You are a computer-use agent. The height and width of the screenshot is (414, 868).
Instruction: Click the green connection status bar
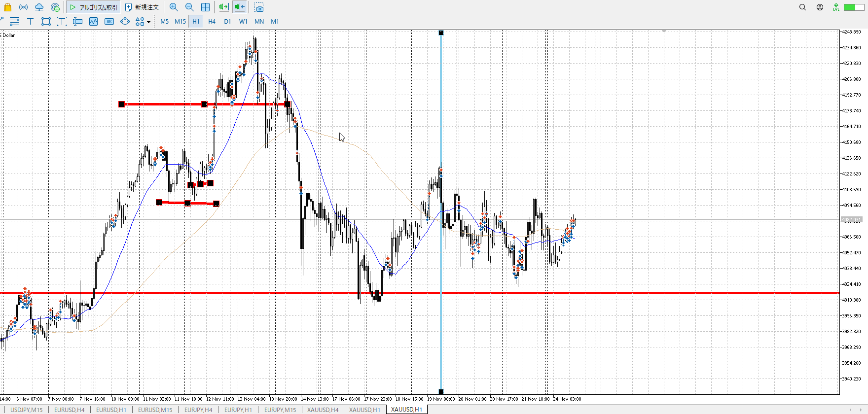click(x=853, y=7)
